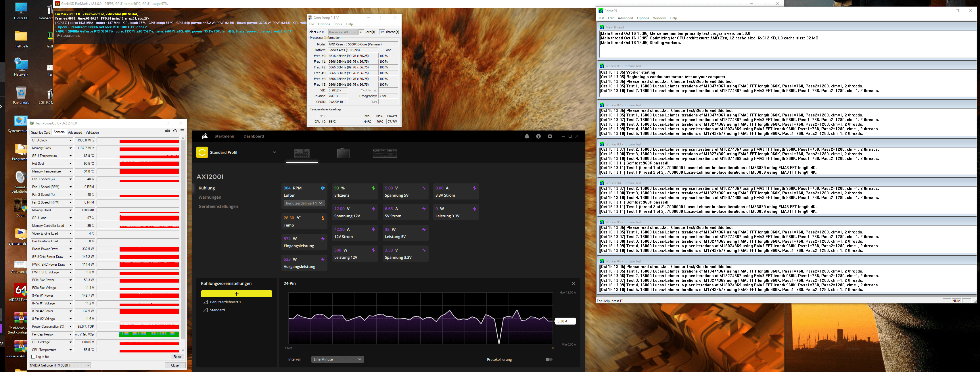This screenshot has height=372, width=980.
Task: Open Prime95 Options menu
Action: tap(643, 18)
